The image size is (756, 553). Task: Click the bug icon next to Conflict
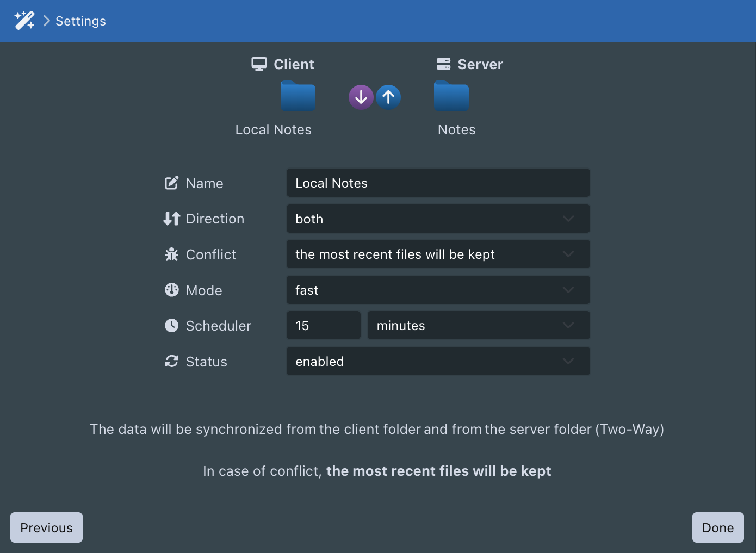[x=171, y=254]
